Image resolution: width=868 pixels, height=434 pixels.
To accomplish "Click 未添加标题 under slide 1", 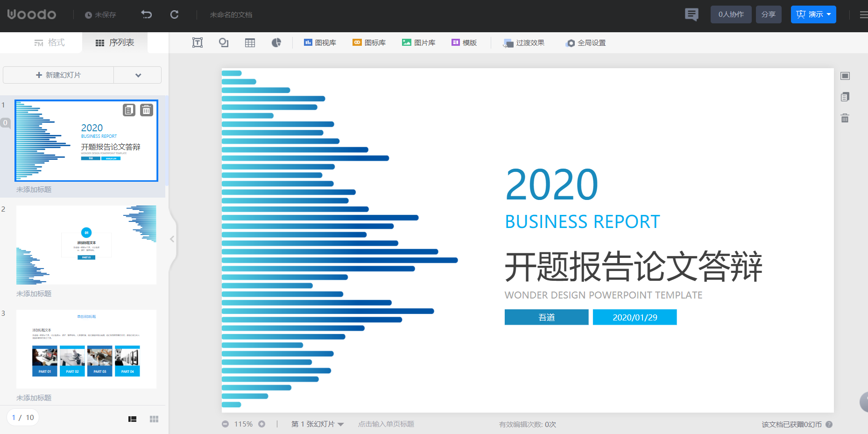I will [34, 190].
